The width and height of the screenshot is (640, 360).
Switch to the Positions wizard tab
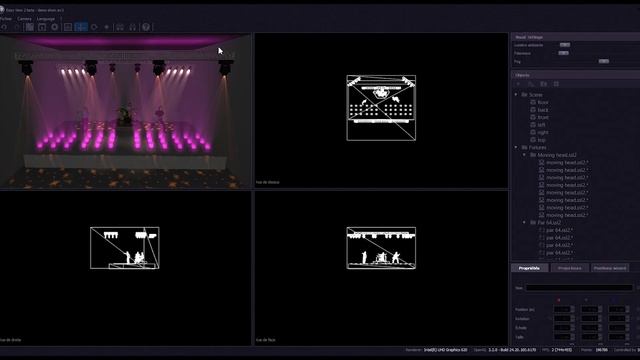pyautogui.click(x=610, y=268)
